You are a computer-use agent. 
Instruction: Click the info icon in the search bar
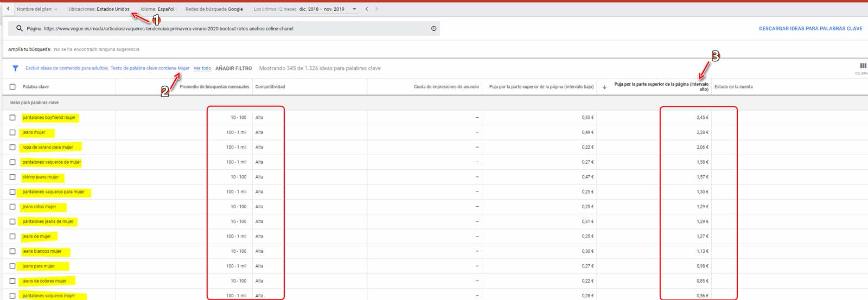pos(433,29)
